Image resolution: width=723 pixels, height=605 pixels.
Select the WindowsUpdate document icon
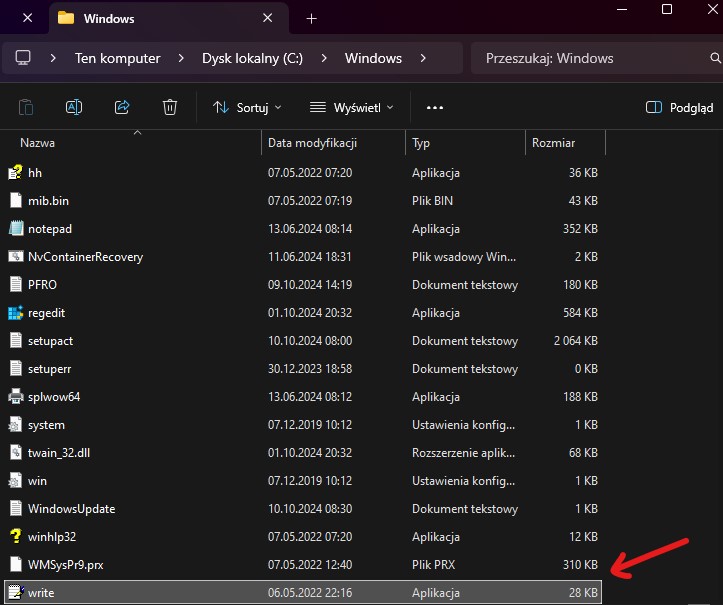16,509
